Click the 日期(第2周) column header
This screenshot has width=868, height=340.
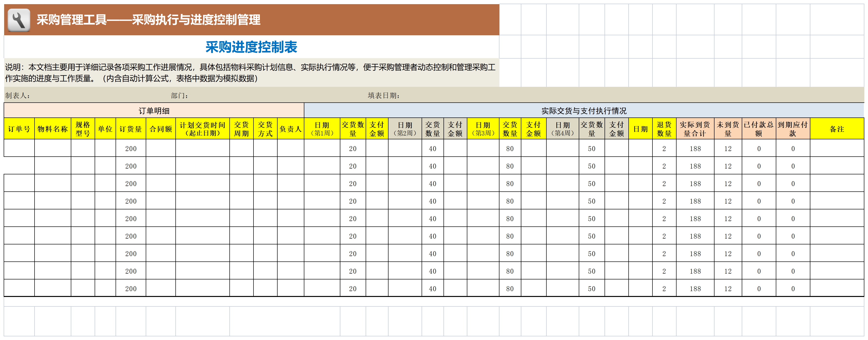[405, 129]
